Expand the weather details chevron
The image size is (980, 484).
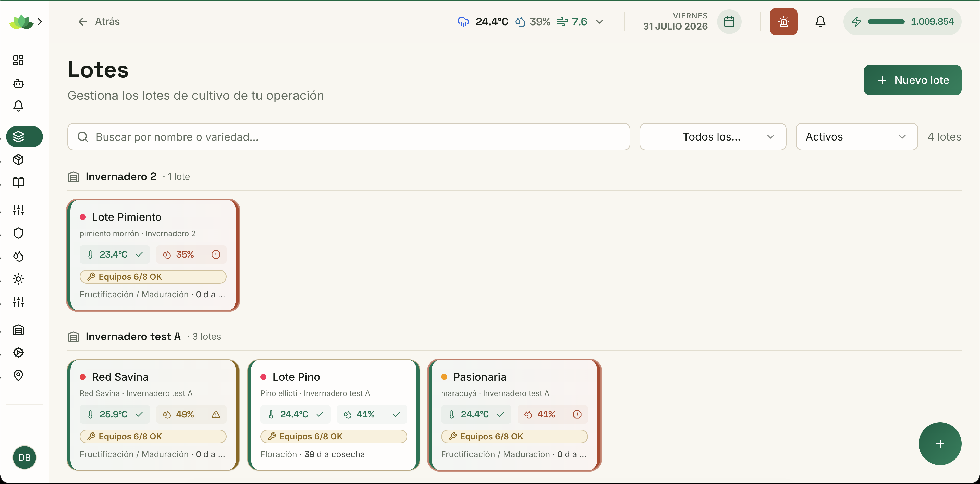tap(599, 22)
